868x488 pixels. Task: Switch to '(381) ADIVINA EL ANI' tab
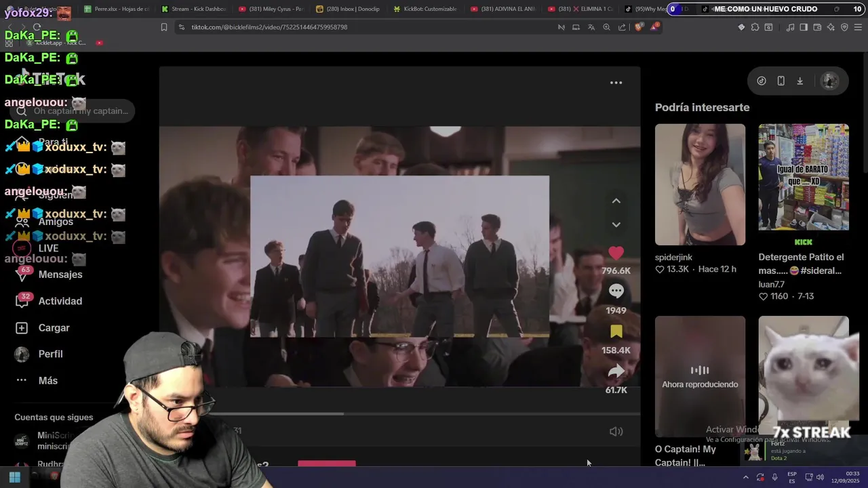click(502, 9)
